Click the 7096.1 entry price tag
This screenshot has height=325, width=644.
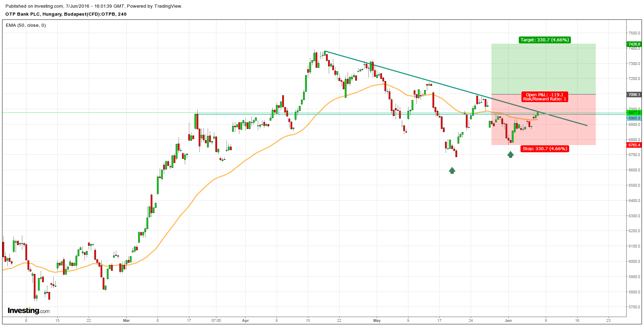click(x=634, y=95)
